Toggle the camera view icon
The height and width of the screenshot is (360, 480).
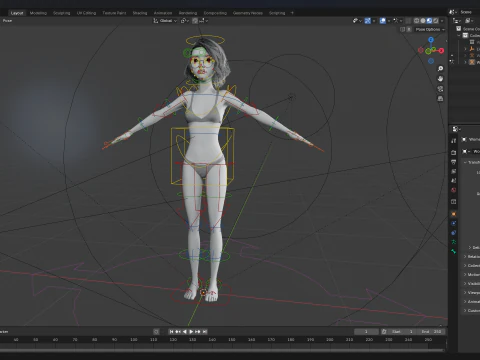[x=440, y=89]
